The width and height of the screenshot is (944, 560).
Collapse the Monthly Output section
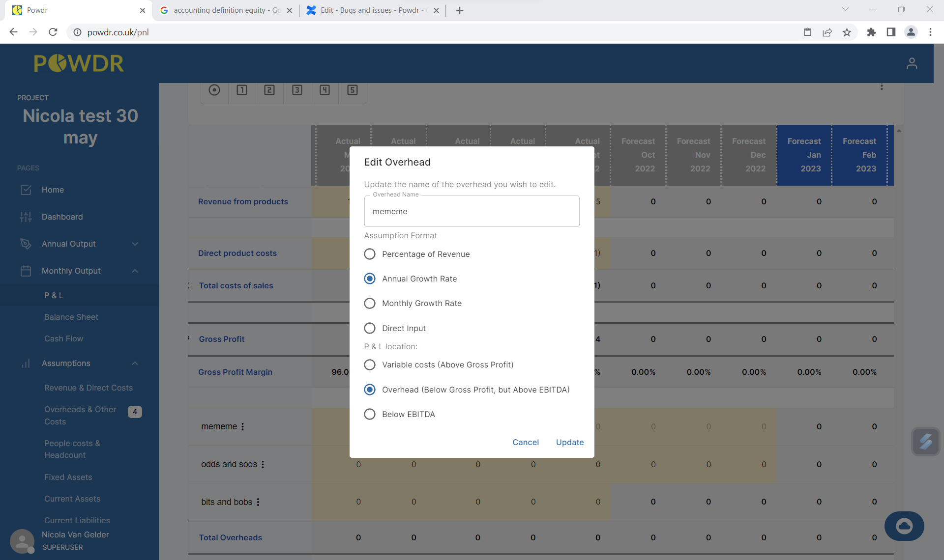click(x=135, y=271)
